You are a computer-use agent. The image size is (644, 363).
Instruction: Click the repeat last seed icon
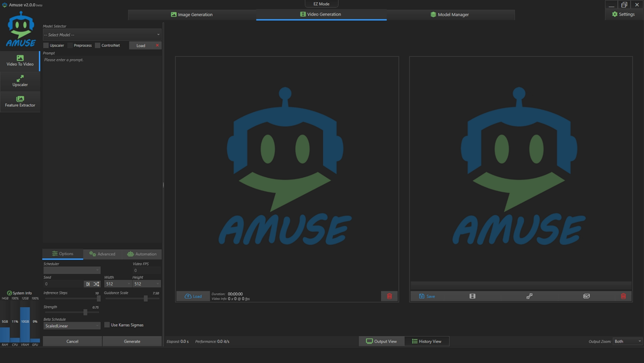[x=88, y=284]
